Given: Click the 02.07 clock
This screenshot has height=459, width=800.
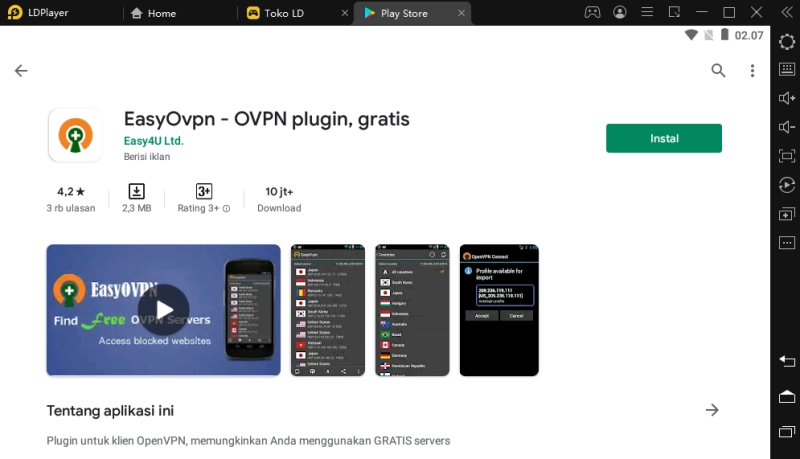Looking at the screenshot, I should [x=748, y=35].
